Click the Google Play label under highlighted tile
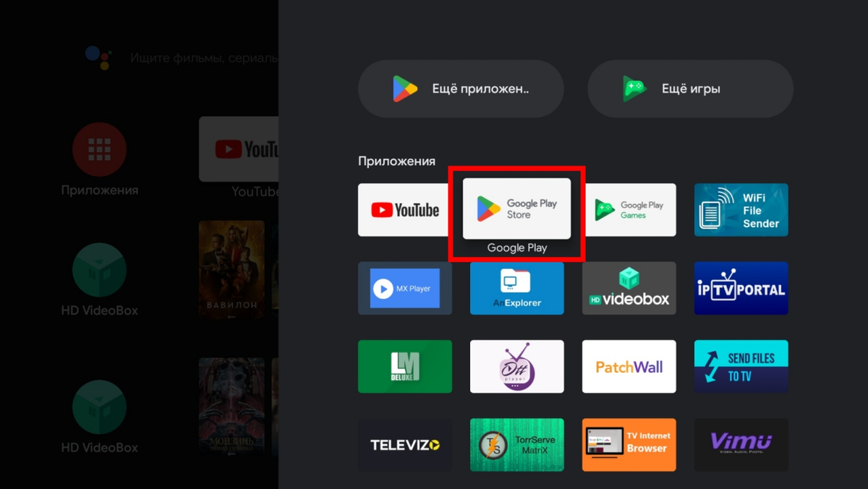Viewport: 868px width, 489px height. click(x=516, y=247)
